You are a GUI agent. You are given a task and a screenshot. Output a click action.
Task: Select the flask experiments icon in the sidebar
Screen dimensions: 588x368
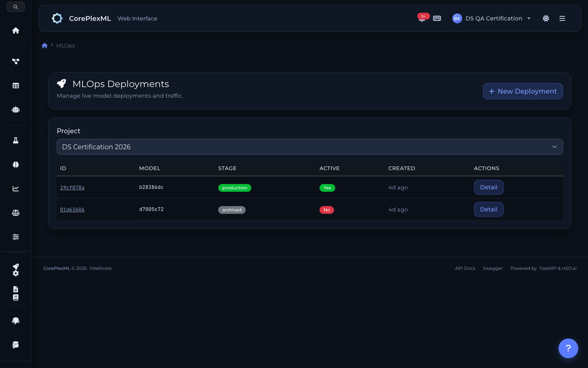click(x=16, y=140)
